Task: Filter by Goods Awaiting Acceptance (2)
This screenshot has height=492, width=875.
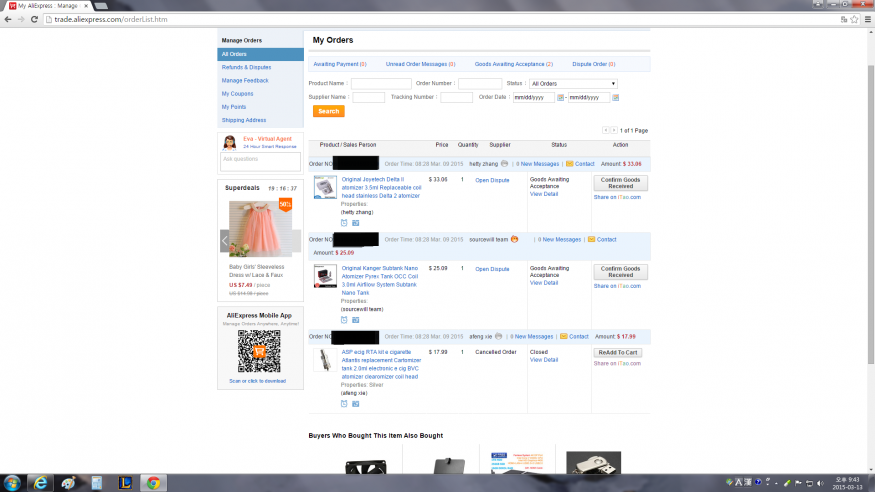Action: click(513, 64)
